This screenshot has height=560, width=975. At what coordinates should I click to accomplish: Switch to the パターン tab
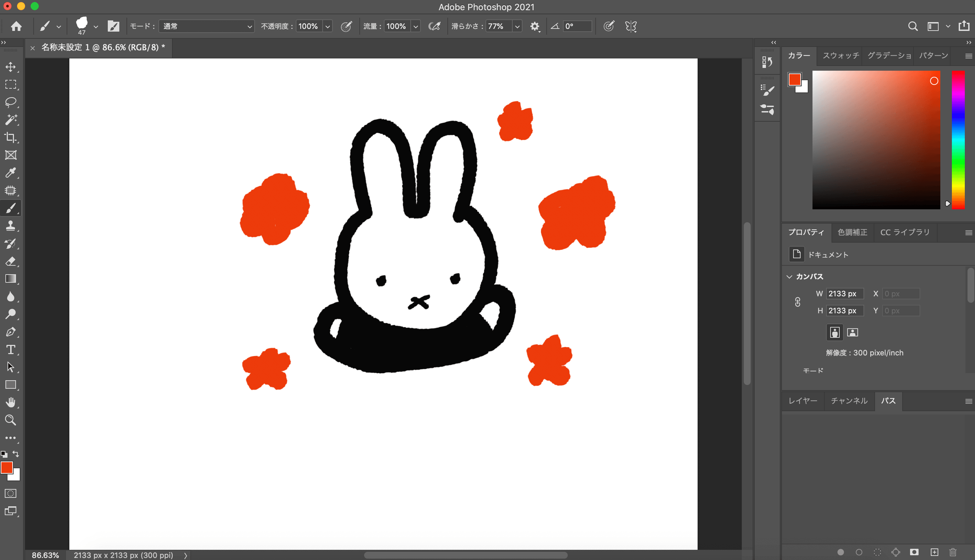(x=934, y=56)
